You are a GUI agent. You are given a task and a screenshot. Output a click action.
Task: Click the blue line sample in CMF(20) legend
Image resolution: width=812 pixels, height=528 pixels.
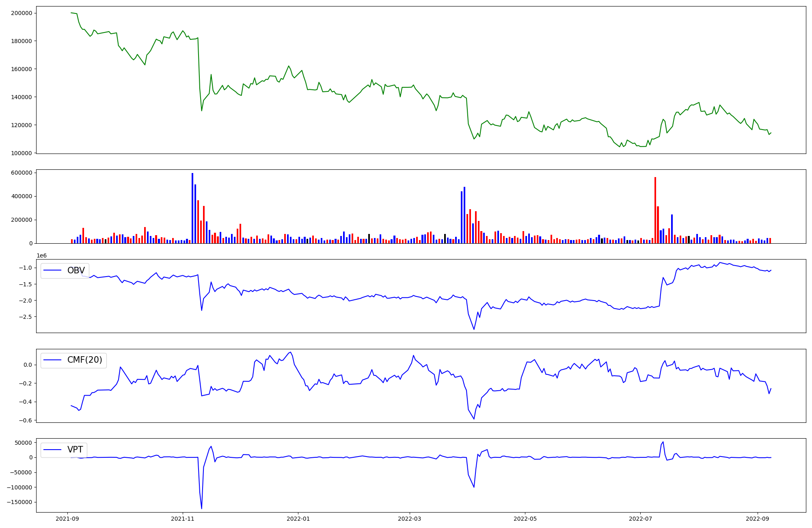point(52,360)
